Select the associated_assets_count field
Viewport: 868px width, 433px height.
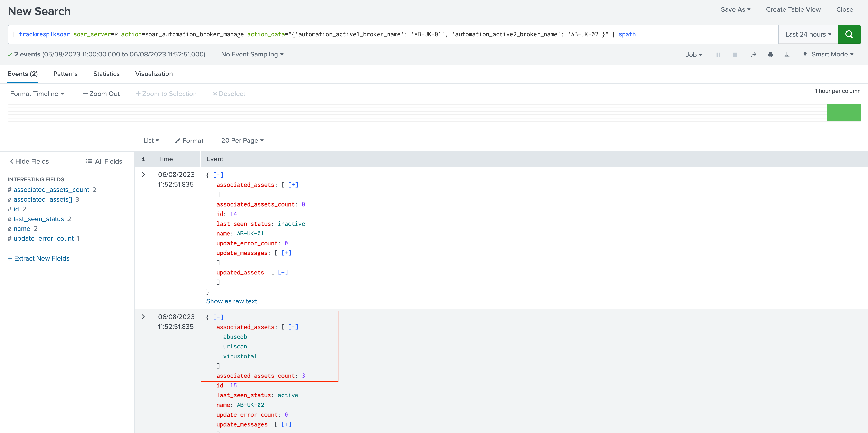pyautogui.click(x=51, y=190)
